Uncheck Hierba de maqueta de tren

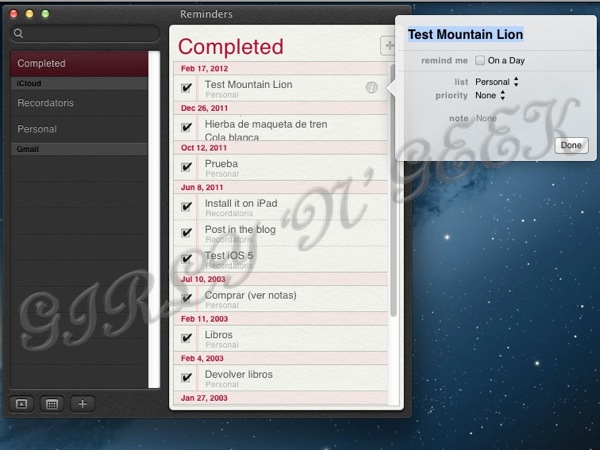(186, 127)
